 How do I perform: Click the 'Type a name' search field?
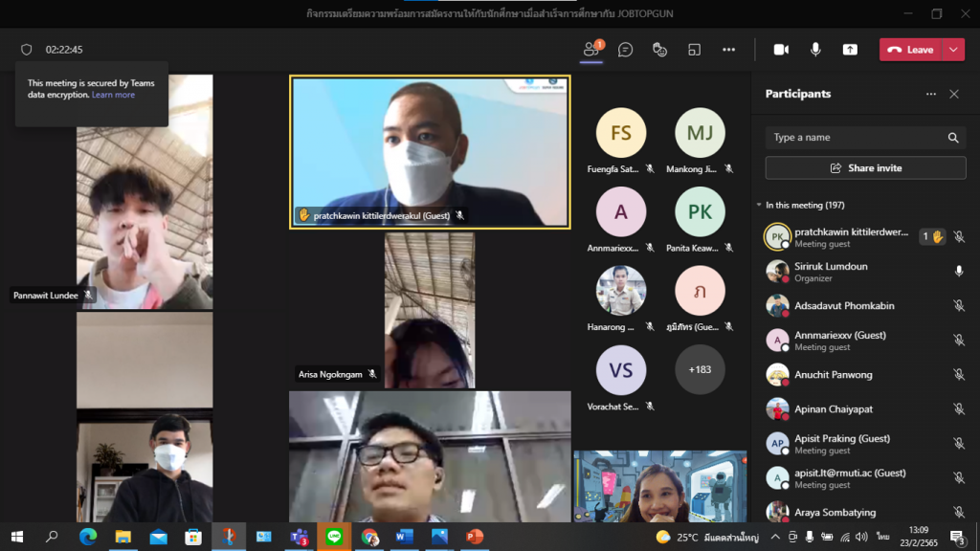tap(857, 138)
